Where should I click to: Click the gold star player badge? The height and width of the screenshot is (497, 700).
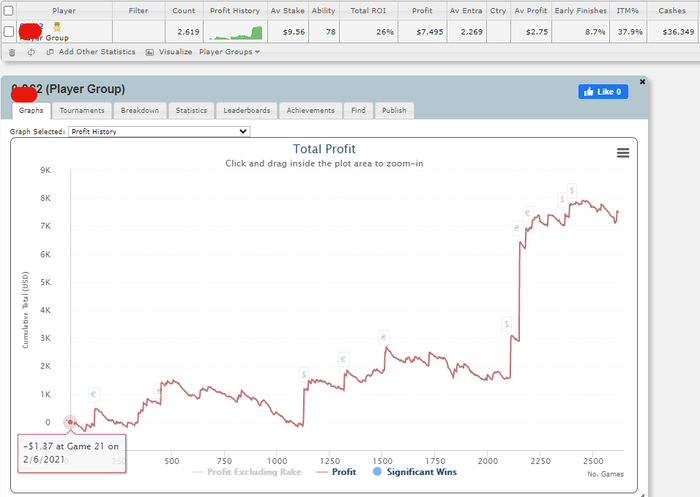pyautogui.click(x=57, y=27)
